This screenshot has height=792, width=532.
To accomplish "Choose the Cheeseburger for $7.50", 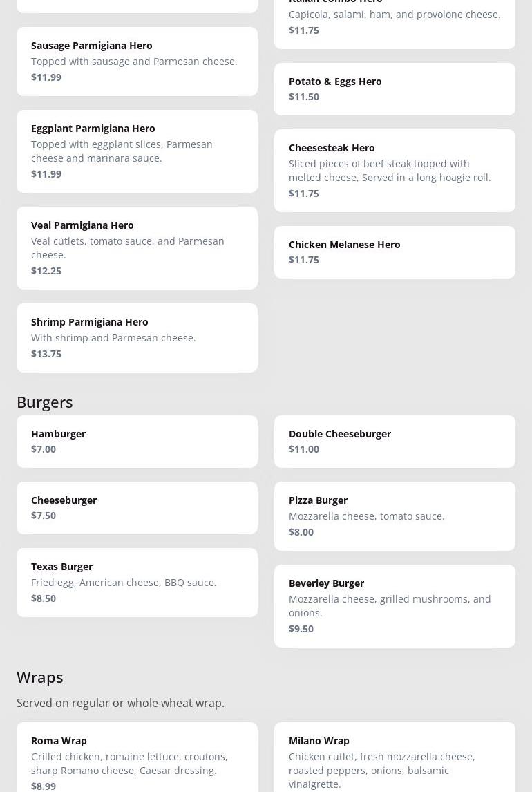I will 137,508.
